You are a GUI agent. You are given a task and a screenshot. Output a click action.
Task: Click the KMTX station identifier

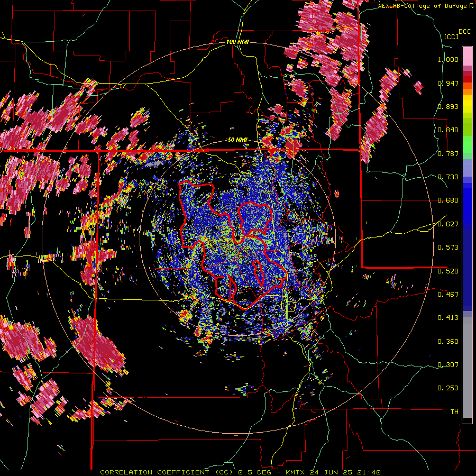[296, 472]
